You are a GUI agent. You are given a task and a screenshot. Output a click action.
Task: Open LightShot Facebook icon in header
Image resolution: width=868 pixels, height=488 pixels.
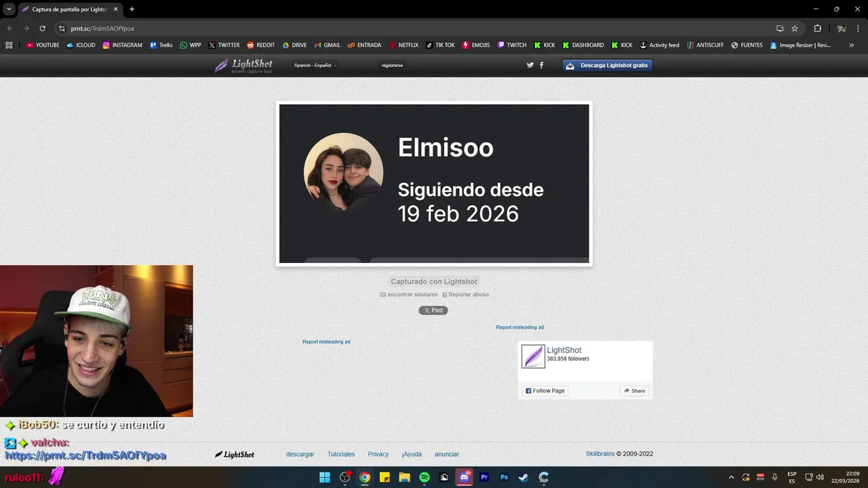[x=541, y=65]
